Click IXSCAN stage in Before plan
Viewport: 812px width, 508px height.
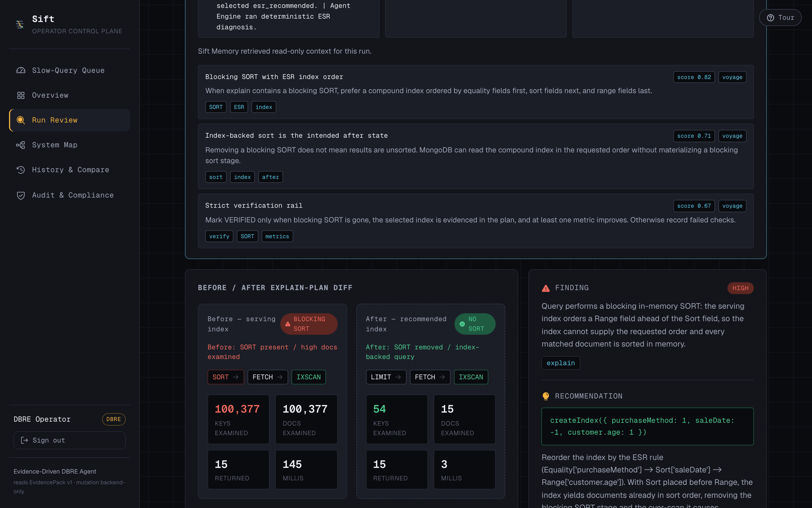(x=308, y=377)
